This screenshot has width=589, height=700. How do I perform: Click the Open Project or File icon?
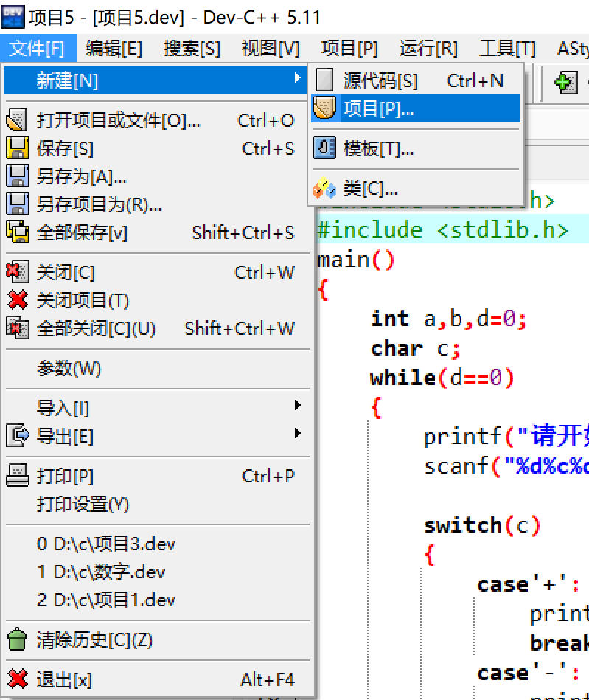[17, 119]
